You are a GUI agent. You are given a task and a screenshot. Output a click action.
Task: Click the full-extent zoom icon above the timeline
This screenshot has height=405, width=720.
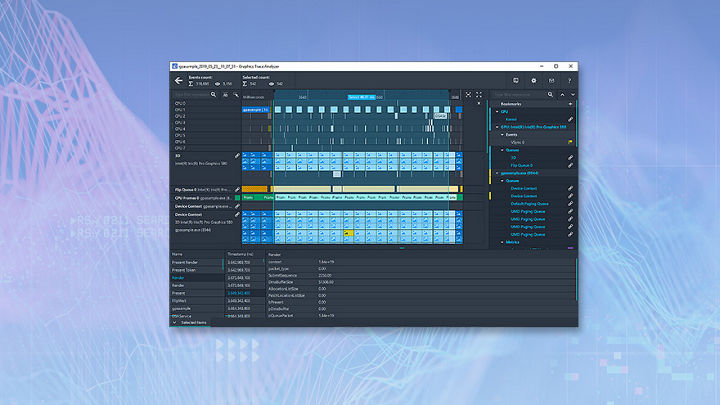(x=479, y=95)
